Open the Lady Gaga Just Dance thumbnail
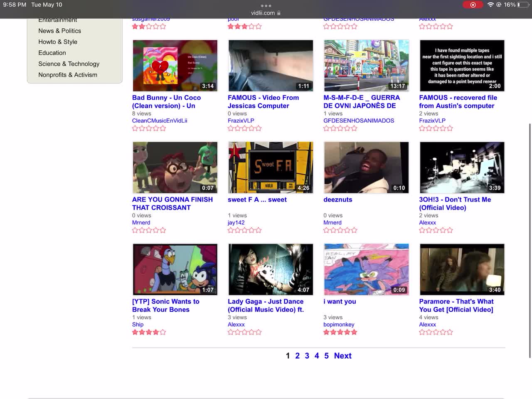The width and height of the screenshot is (532, 399). (x=271, y=269)
